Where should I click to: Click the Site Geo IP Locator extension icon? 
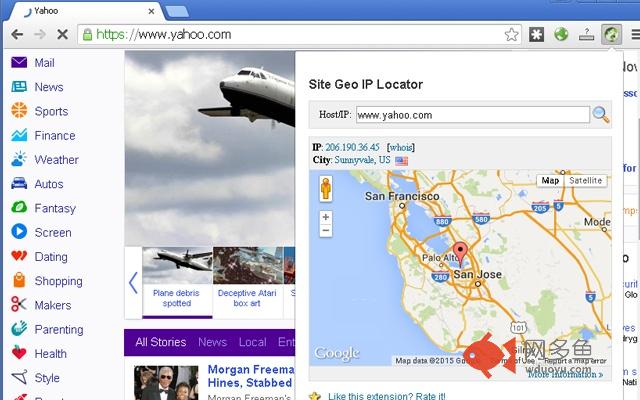point(611,34)
